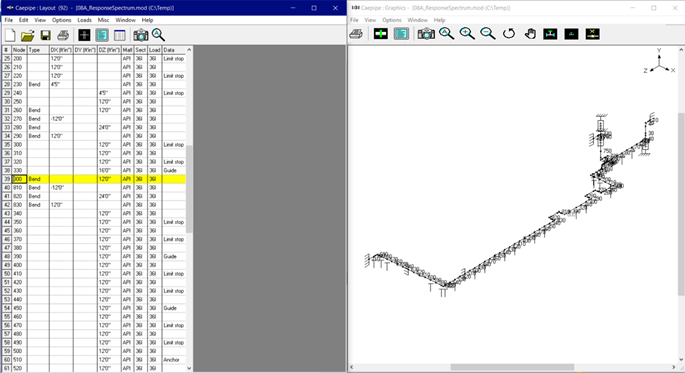Open the Misc menu
Image resolution: width=685 pixels, height=373 pixels.
[103, 20]
